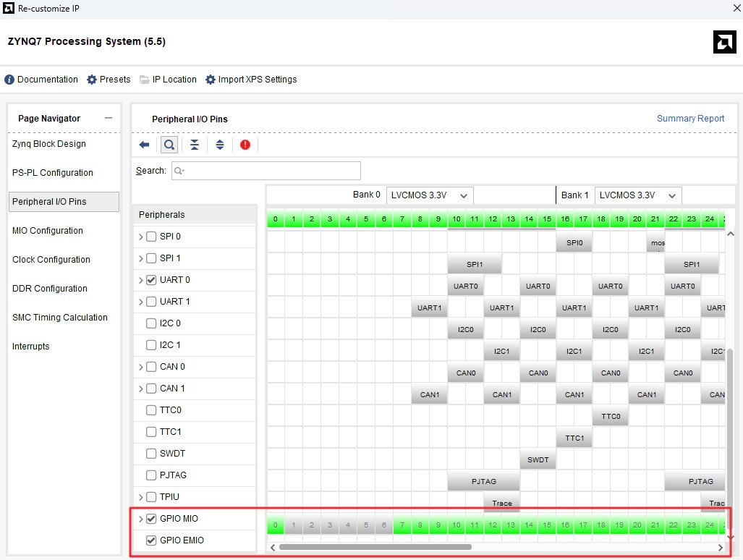Close the Re-customize IP dialog
Image resolution: width=743 pixels, height=560 pixels.
pos(736,8)
